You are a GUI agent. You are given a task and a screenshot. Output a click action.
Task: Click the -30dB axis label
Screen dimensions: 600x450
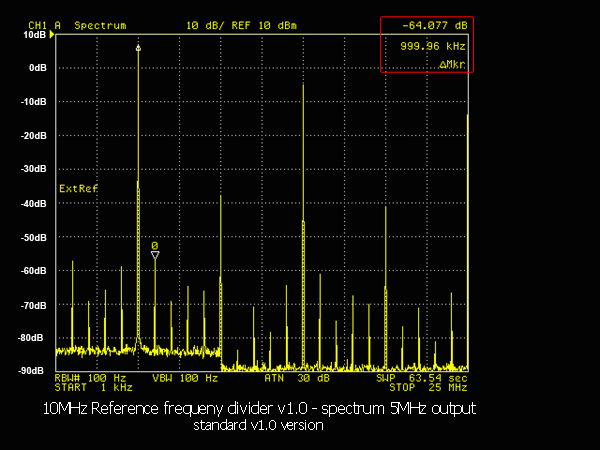[x=34, y=169]
